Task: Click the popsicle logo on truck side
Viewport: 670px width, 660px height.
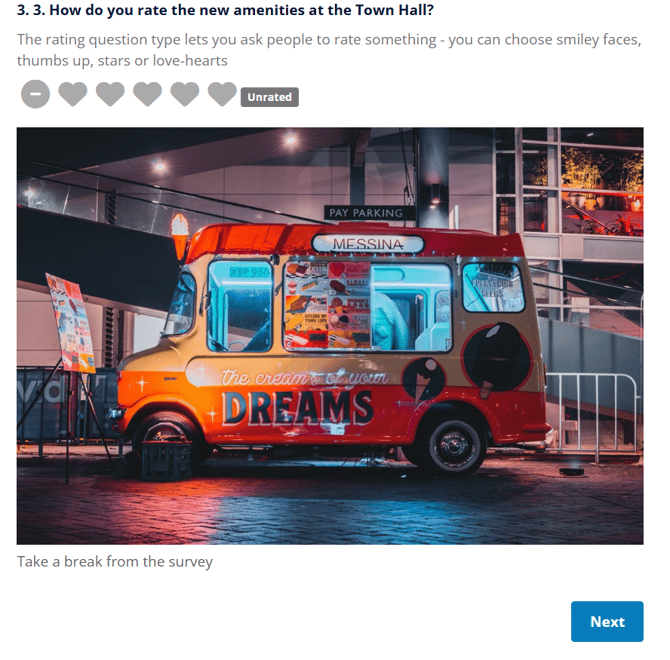Action: pyautogui.click(x=496, y=359)
